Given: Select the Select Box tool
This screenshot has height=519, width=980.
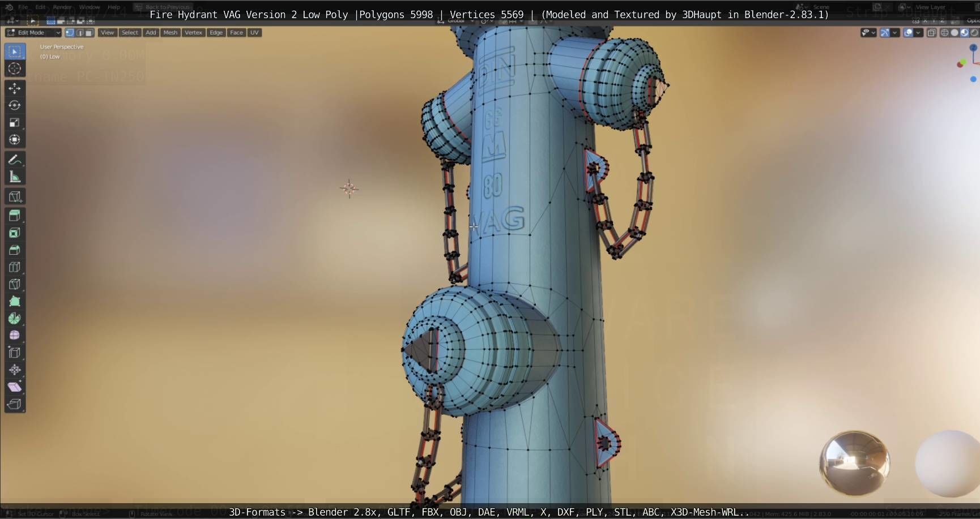Looking at the screenshot, I should tap(15, 52).
